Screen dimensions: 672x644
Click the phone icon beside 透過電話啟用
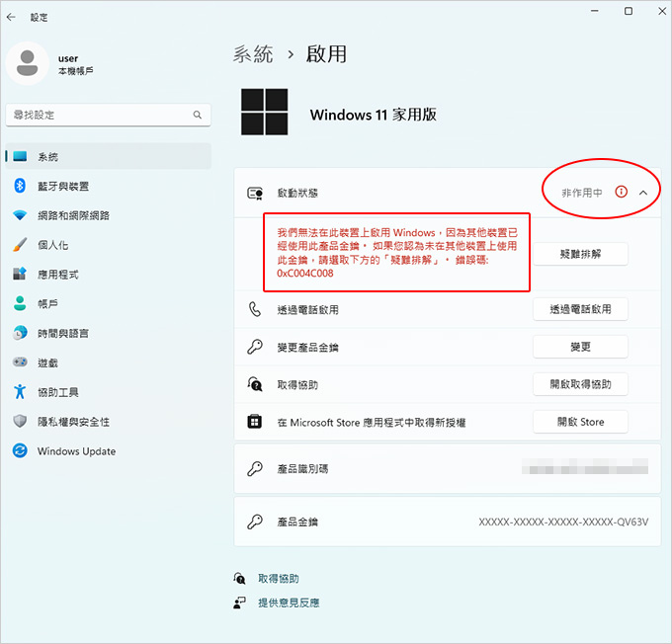pos(255,309)
